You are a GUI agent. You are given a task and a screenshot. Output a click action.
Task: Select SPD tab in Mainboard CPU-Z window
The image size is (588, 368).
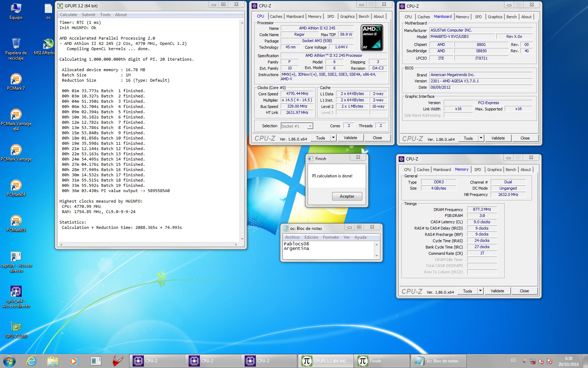(x=478, y=17)
